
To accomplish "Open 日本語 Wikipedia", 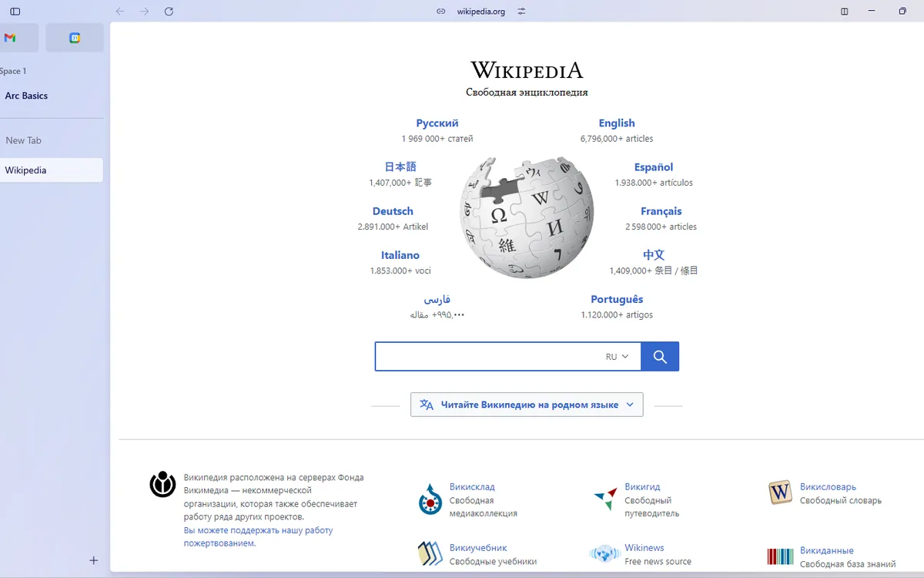I will click(x=400, y=167).
